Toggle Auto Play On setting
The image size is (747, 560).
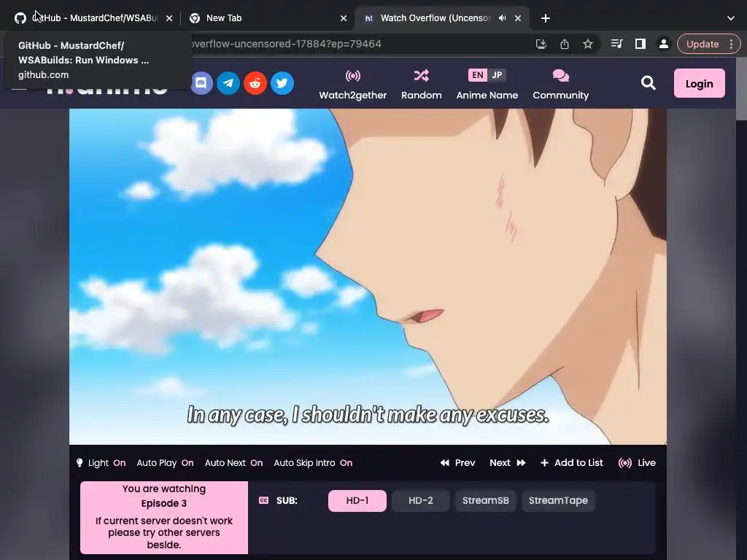pos(165,463)
